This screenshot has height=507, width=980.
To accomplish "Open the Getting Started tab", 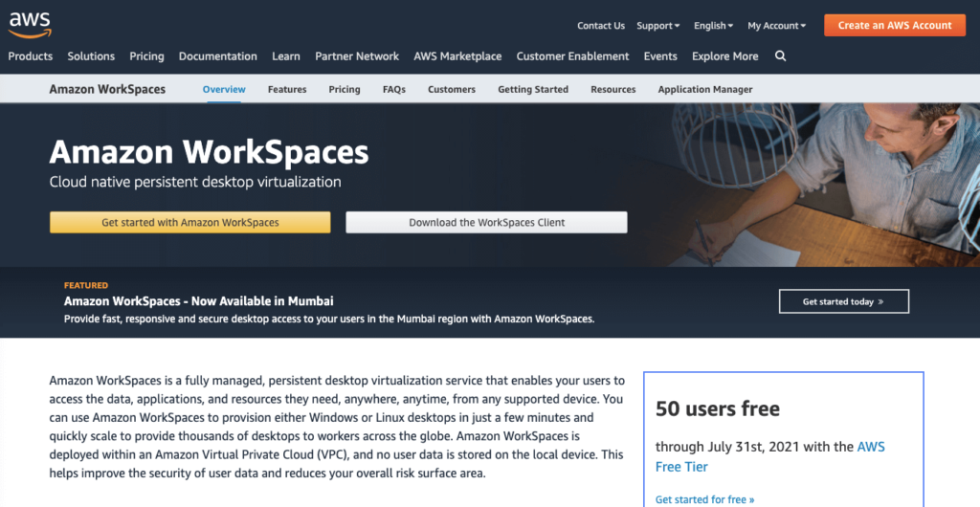I will pos(533,89).
